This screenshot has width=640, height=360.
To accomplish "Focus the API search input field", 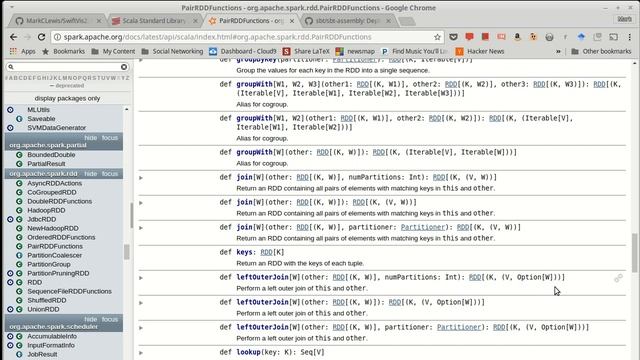I will click(x=67, y=67).
